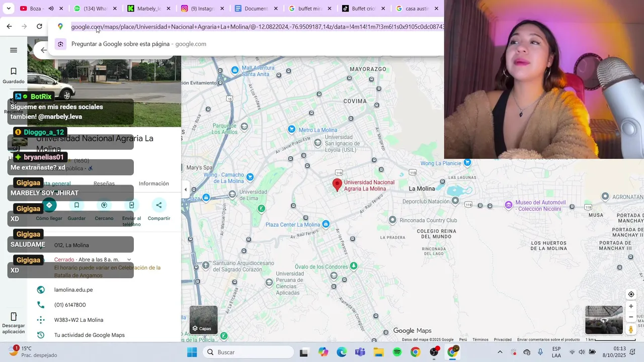Search nearby with Cercano icon
The height and width of the screenshot is (362, 644).
coord(104,205)
